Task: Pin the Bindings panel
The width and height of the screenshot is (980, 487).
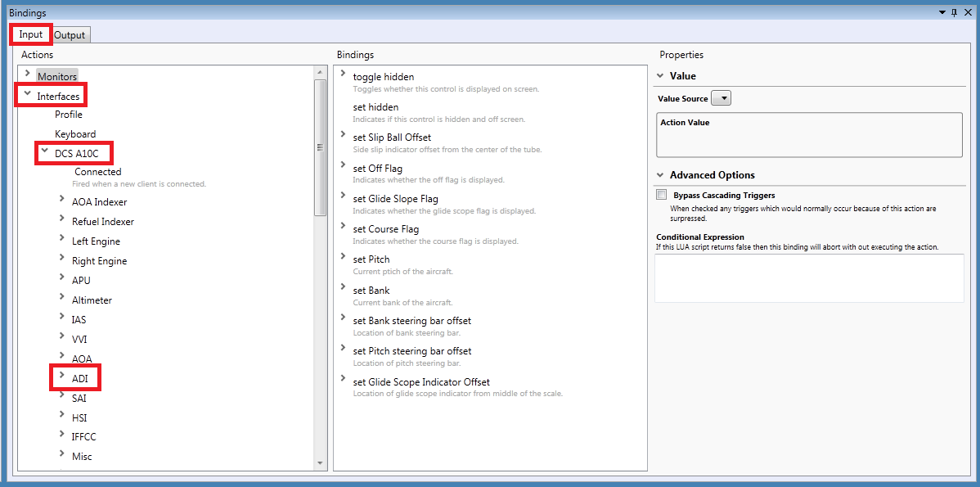Action: tap(955, 12)
